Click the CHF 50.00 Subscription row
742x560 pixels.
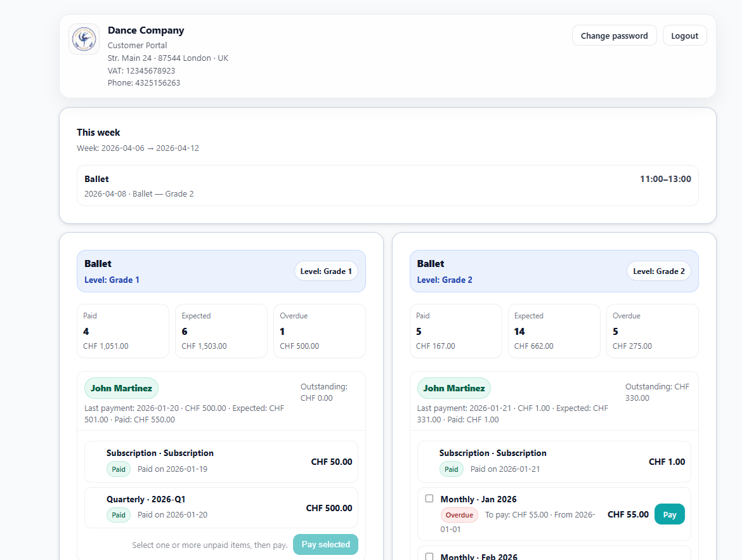coord(221,462)
